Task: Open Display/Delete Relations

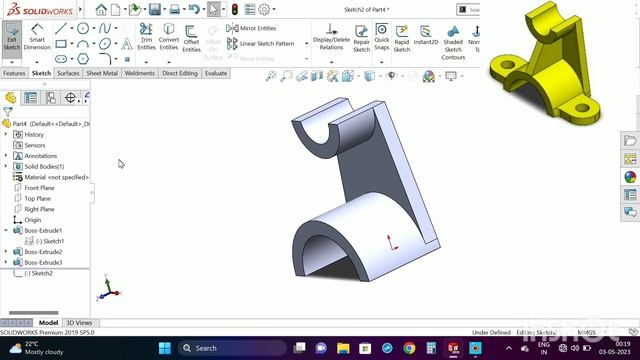Action: 331,37
